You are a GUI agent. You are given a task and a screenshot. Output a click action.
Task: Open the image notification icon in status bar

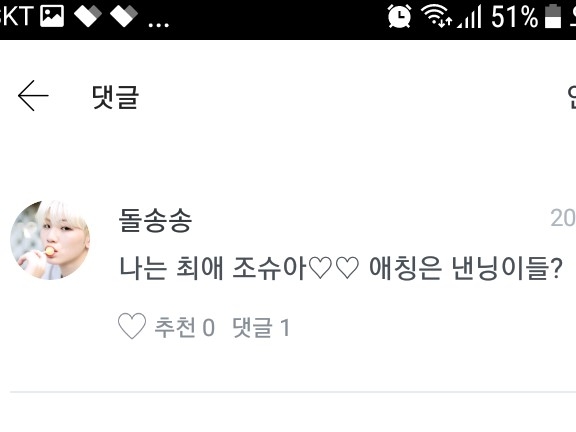pyautogui.click(x=52, y=17)
